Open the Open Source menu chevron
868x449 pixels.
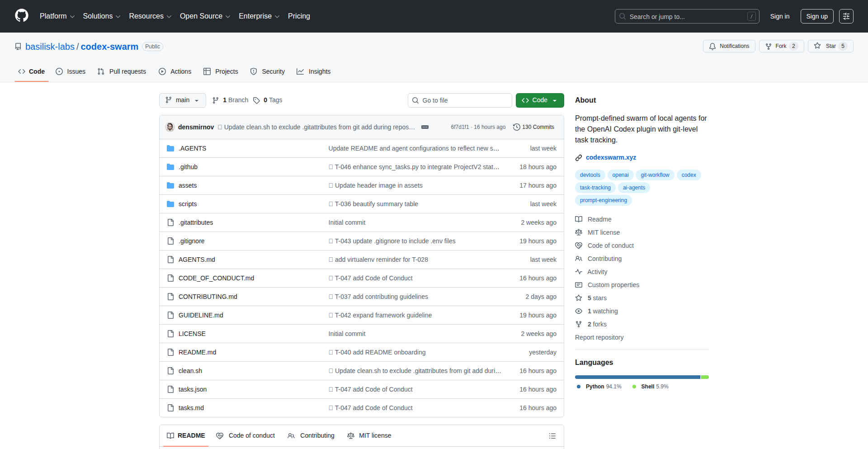tap(228, 16)
